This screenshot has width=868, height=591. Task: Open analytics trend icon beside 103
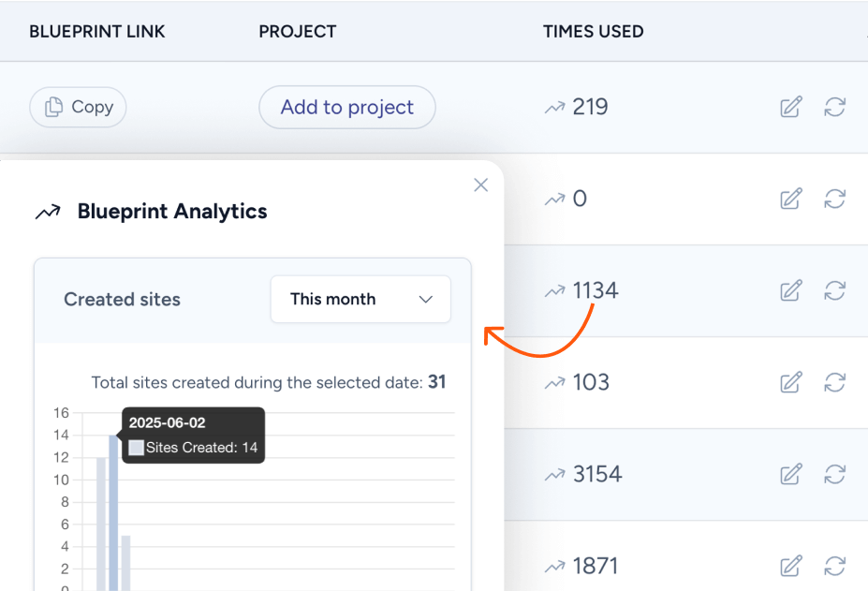click(554, 382)
